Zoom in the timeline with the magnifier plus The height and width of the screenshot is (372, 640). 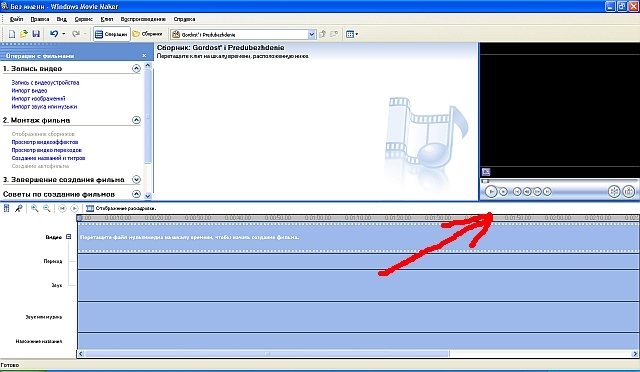pos(35,208)
